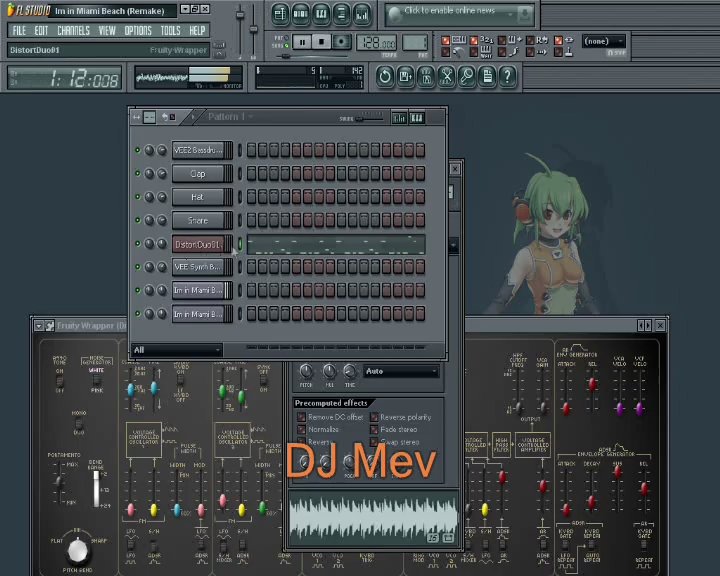Click the plug icon in Fruity Wrapper title
Screen dimensions: 720x576
click(x=50, y=326)
